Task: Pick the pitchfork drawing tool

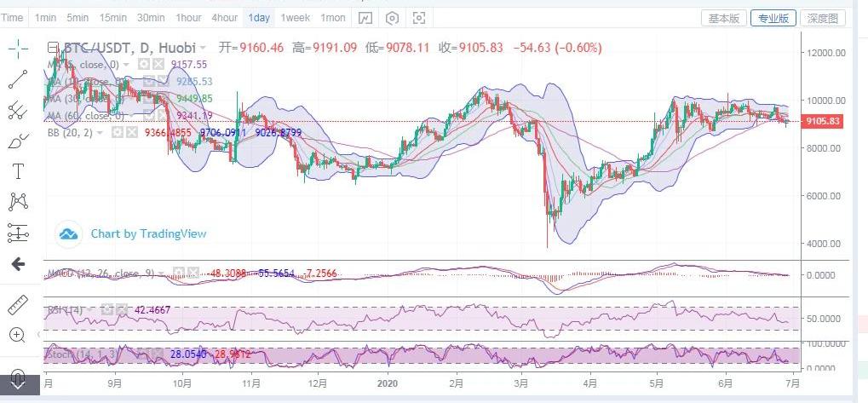Action: click(x=18, y=110)
